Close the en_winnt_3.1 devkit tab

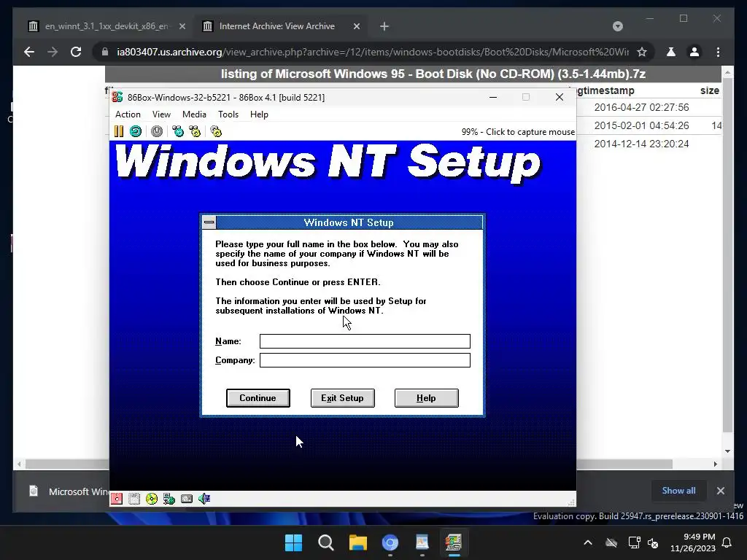(182, 26)
